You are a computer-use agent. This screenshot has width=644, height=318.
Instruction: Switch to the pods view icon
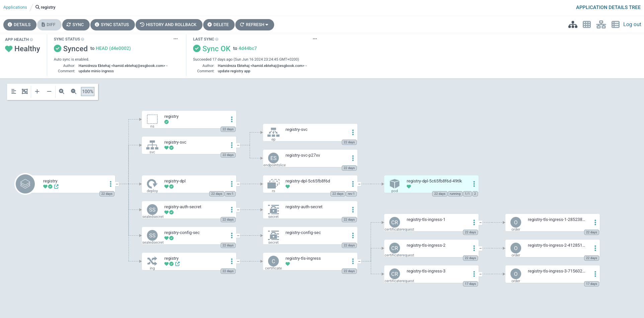tap(587, 24)
